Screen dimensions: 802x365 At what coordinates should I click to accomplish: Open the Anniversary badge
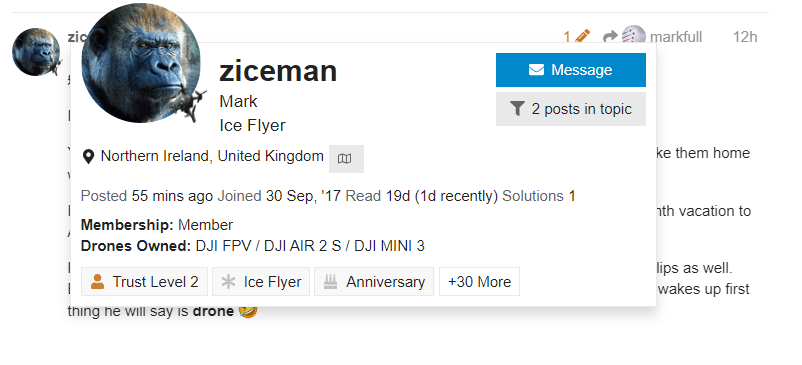pos(374,282)
